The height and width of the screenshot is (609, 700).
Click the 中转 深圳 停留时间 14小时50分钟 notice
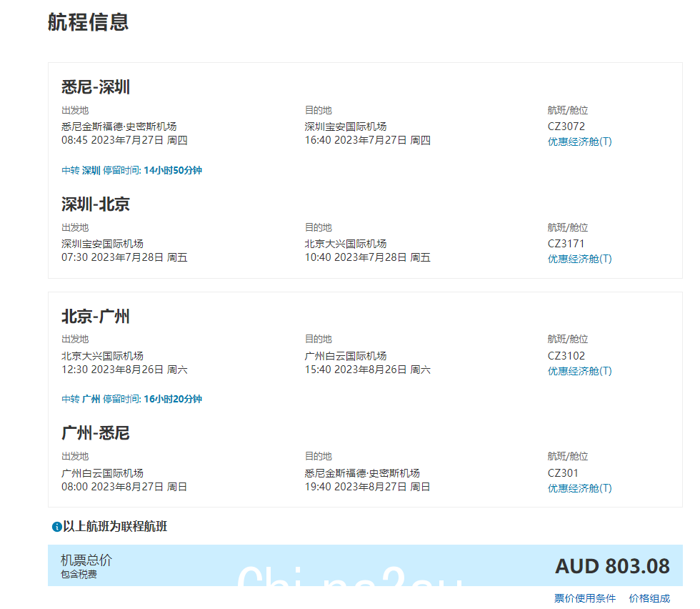coord(131,170)
